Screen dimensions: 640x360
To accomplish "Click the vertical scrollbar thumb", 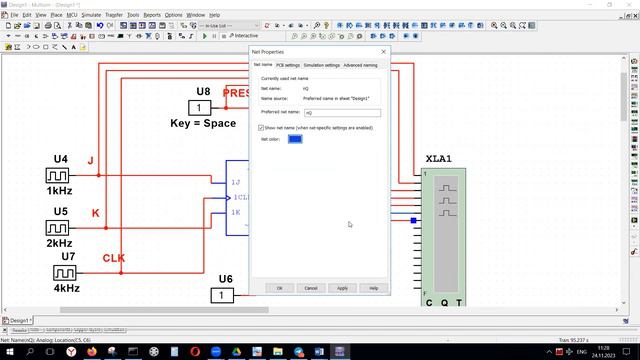I will [623, 97].
